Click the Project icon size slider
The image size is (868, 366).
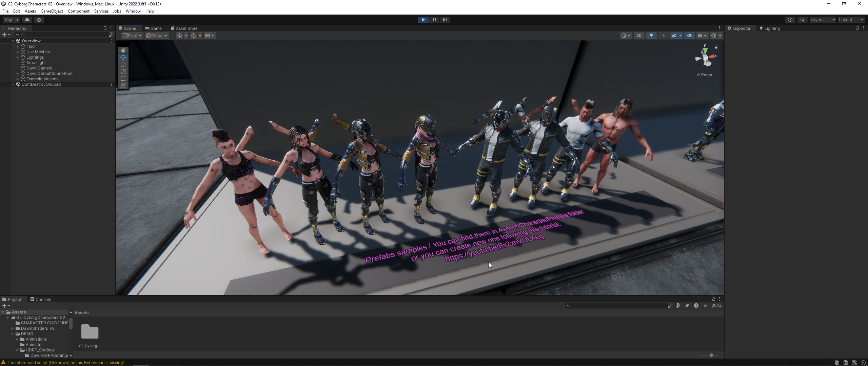pyautogui.click(x=711, y=355)
